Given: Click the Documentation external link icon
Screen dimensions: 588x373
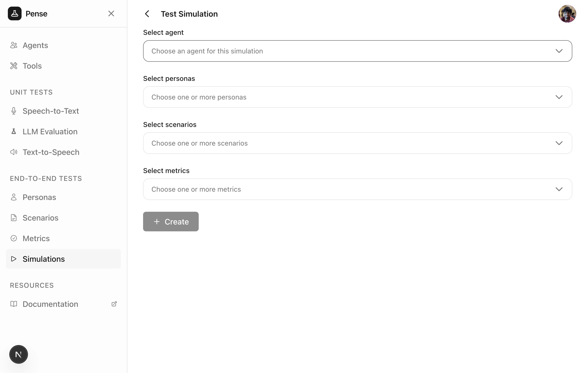Looking at the screenshot, I should click(x=114, y=304).
